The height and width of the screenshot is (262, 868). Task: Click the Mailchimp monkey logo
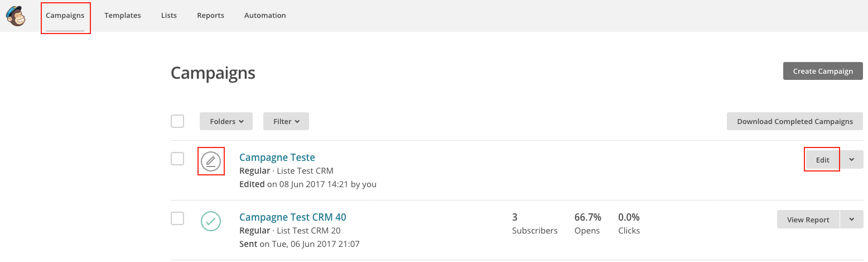pyautogui.click(x=16, y=16)
